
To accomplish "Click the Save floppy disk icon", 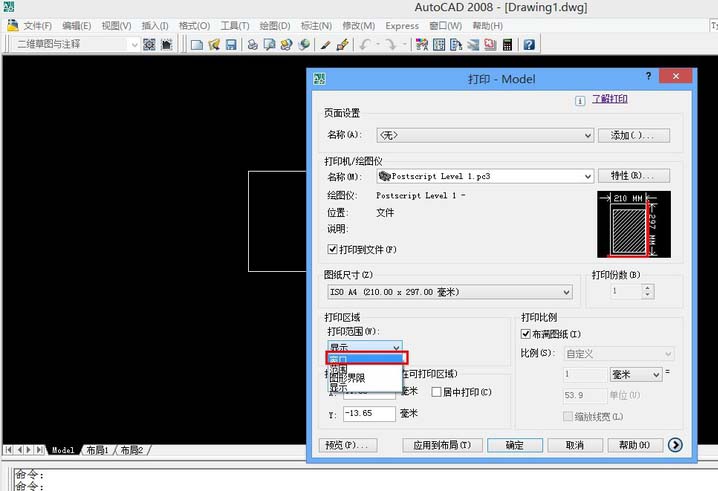I will (x=231, y=44).
